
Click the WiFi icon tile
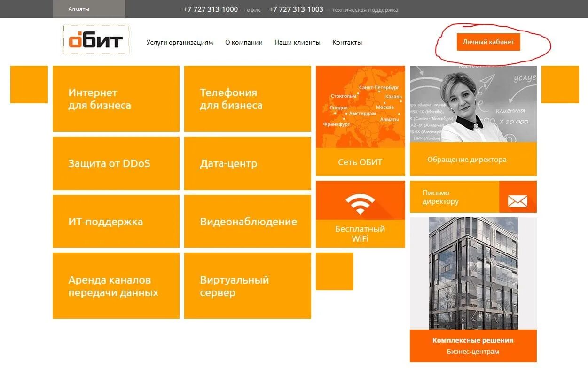tap(361, 200)
